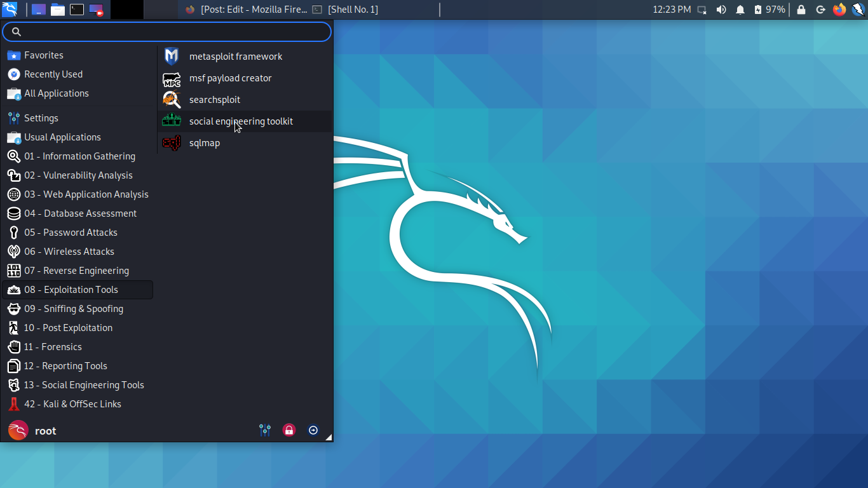Screen dimensions: 868x488
Task: Start Searchsploit from the menu
Action: click(214, 100)
